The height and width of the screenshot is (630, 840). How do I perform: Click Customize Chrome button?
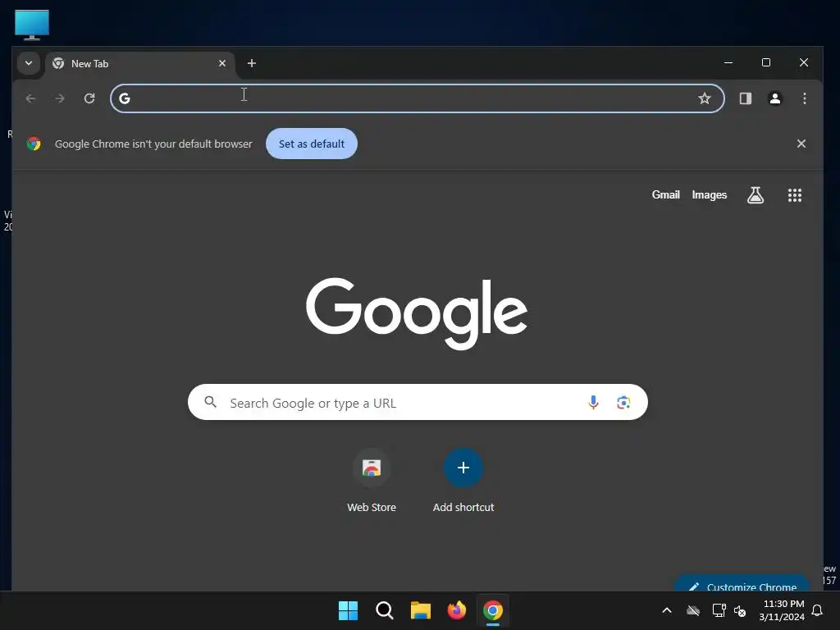pos(742,584)
